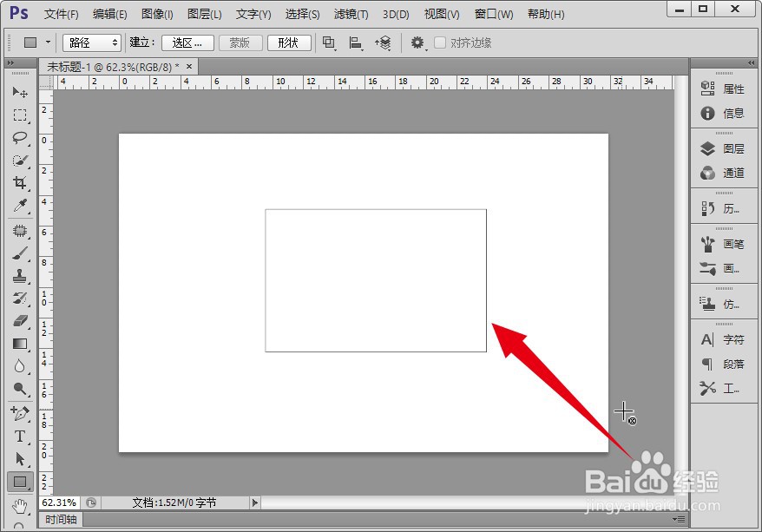Screen dimensions: 762x532
Task: Open the Brush Presets panel (画...)
Action: coord(720,269)
